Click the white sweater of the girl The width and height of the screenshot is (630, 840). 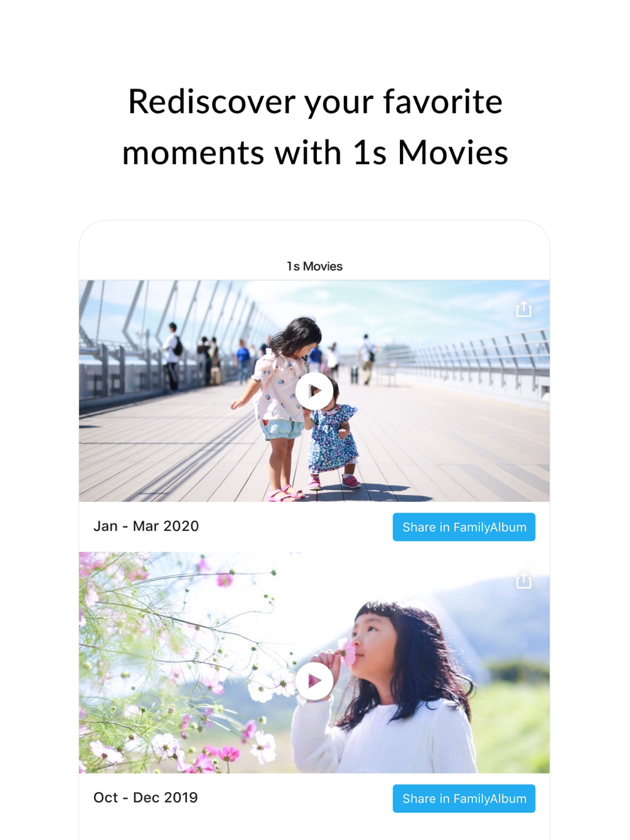tap(384, 737)
